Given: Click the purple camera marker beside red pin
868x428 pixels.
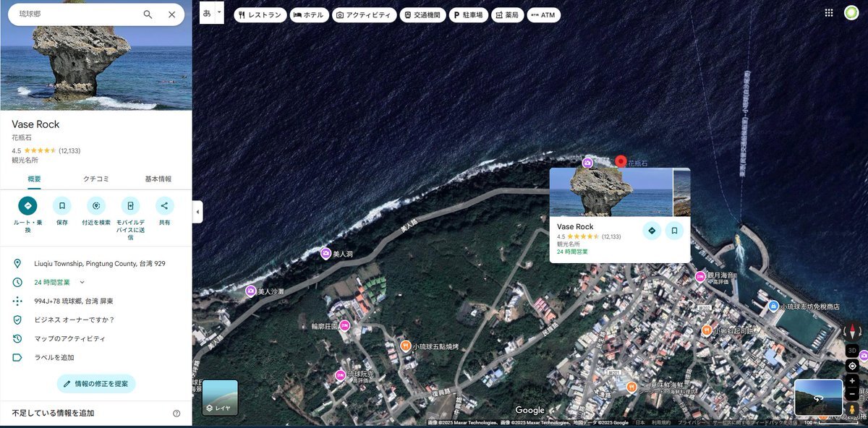Looking at the screenshot, I should pos(587,163).
